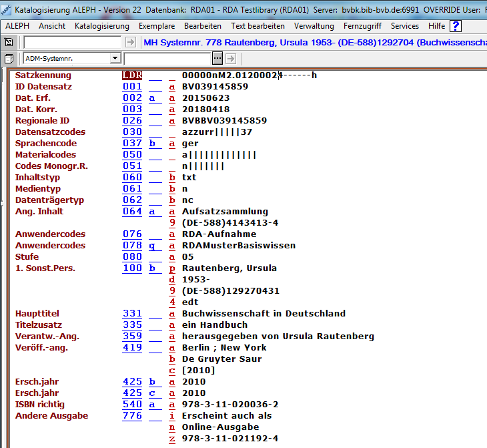Click field tag 540 for ISBN richtig
Image resolution: width=487 pixels, height=448 pixels.
[132, 405]
